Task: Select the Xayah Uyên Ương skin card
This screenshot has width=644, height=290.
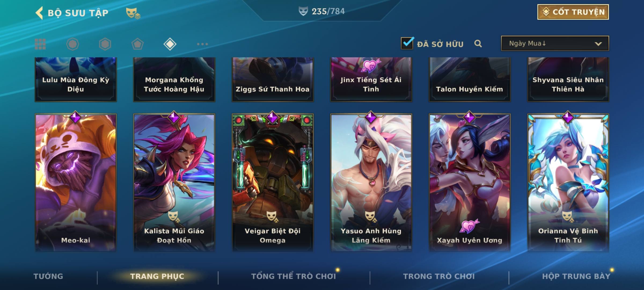Action: (x=470, y=182)
